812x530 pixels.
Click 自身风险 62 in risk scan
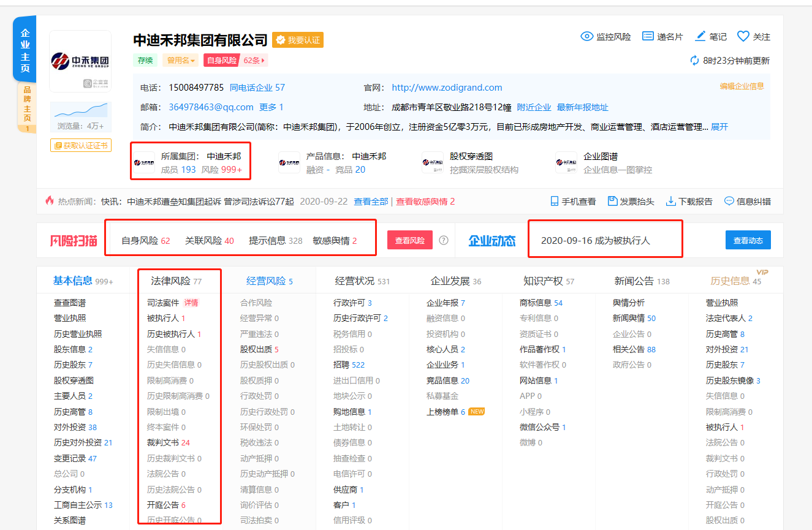146,241
